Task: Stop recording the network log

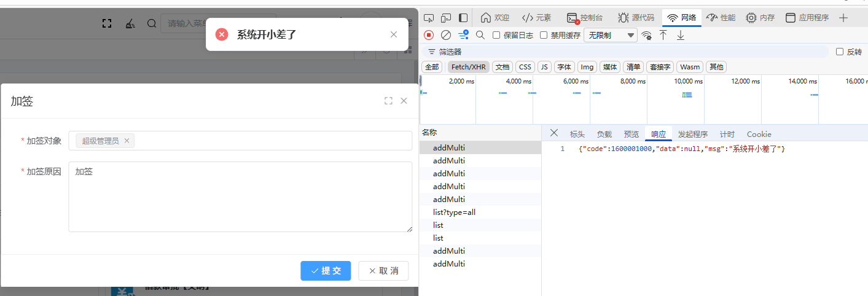Action: [x=429, y=35]
